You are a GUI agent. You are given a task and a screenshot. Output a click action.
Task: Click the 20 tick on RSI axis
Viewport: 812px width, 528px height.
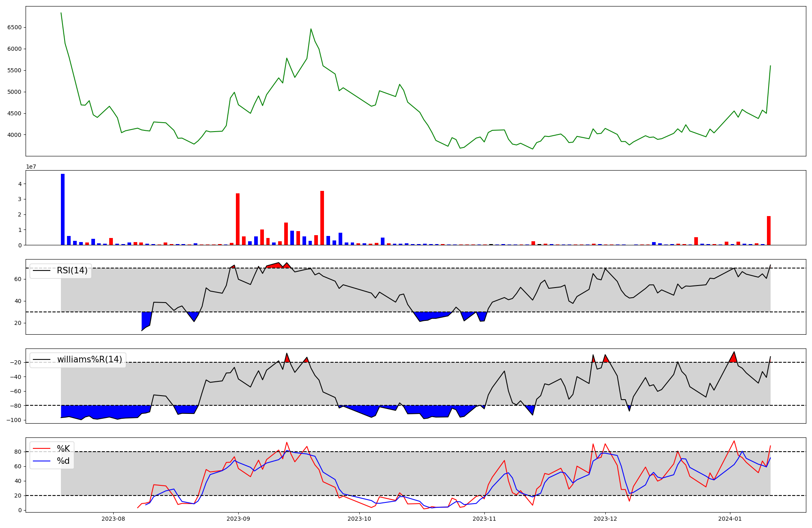[17, 323]
